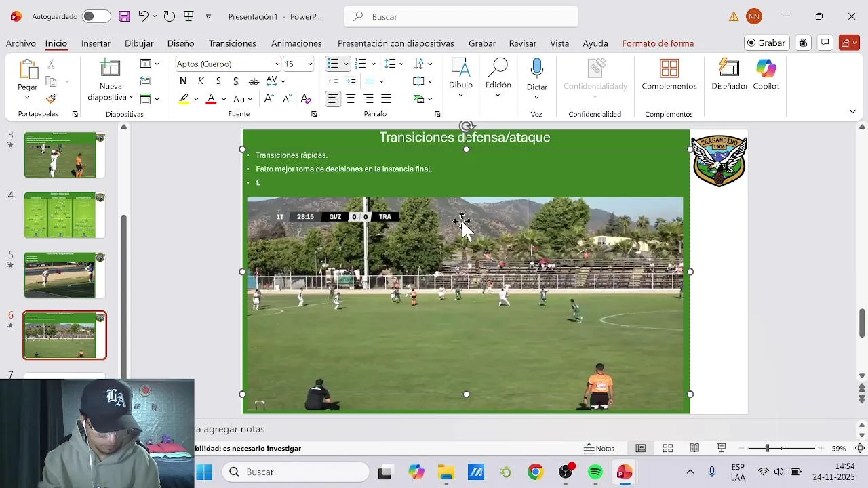
Task: Open OBS Studio from the taskbar
Action: click(566, 472)
